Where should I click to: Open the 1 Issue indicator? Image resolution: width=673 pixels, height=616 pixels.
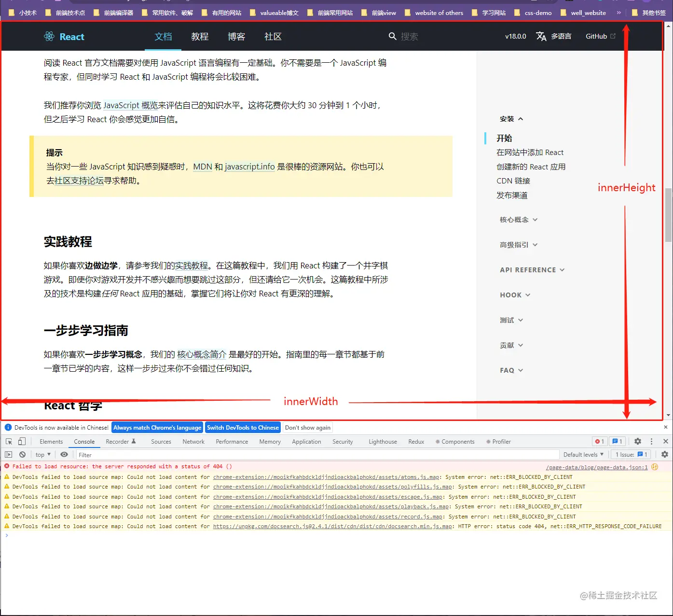(632, 455)
